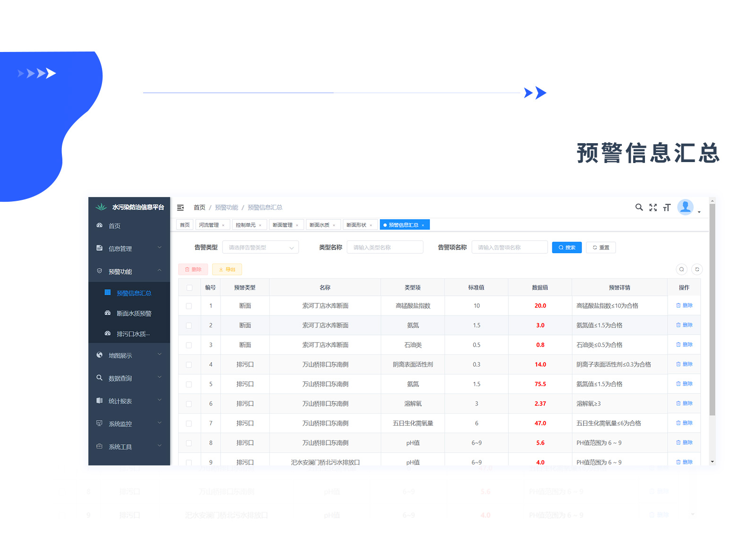The width and height of the screenshot is (756, 550).
Task: Tick the checkbox for row 4
Action: point(189,365)
